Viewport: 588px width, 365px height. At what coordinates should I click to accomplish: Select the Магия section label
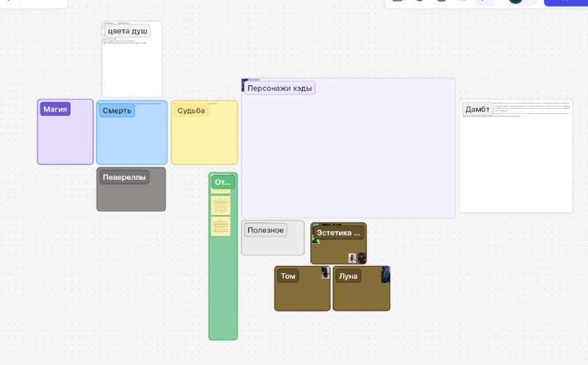click(55, 109)
